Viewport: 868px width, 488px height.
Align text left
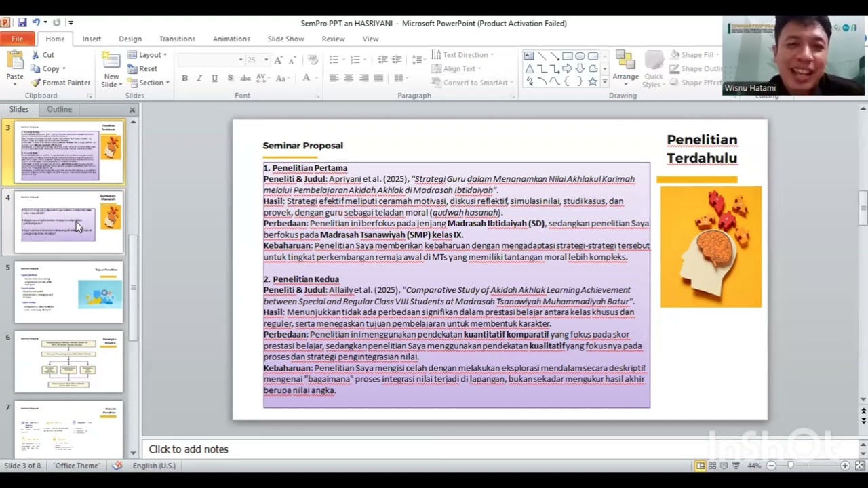pyautogui.click(x=334, y=78)
